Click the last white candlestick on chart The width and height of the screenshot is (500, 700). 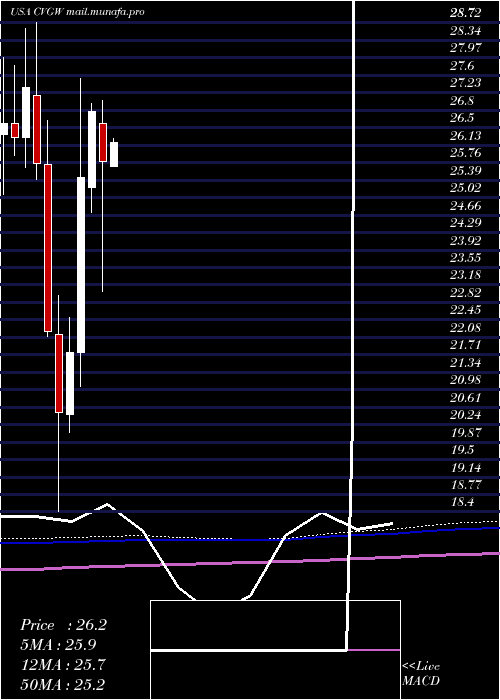coord(114,154)
